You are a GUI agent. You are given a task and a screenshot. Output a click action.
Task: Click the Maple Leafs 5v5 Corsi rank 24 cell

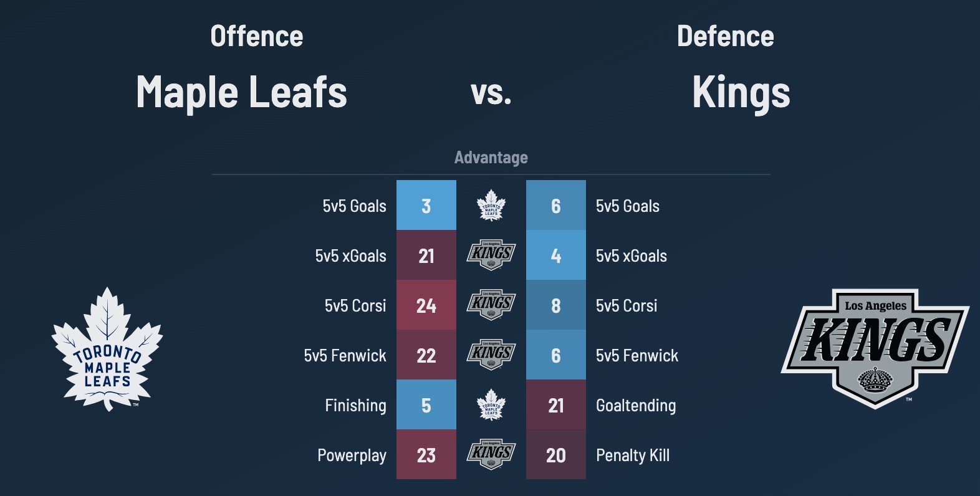tap(426, 305)
